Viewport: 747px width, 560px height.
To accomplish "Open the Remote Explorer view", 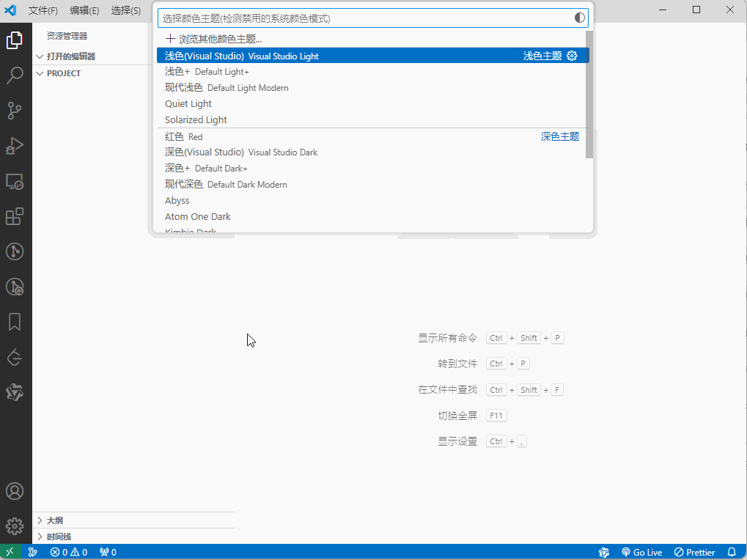I will [x=15, y=181].
